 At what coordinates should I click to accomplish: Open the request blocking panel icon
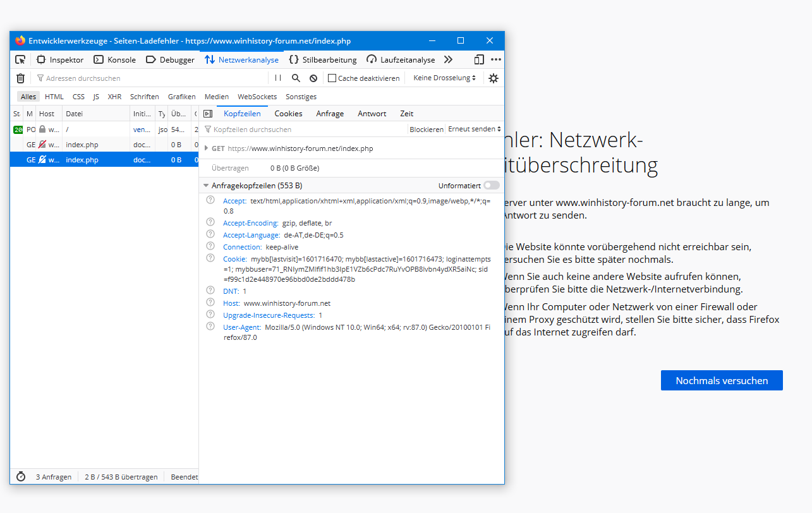(313, 78)
